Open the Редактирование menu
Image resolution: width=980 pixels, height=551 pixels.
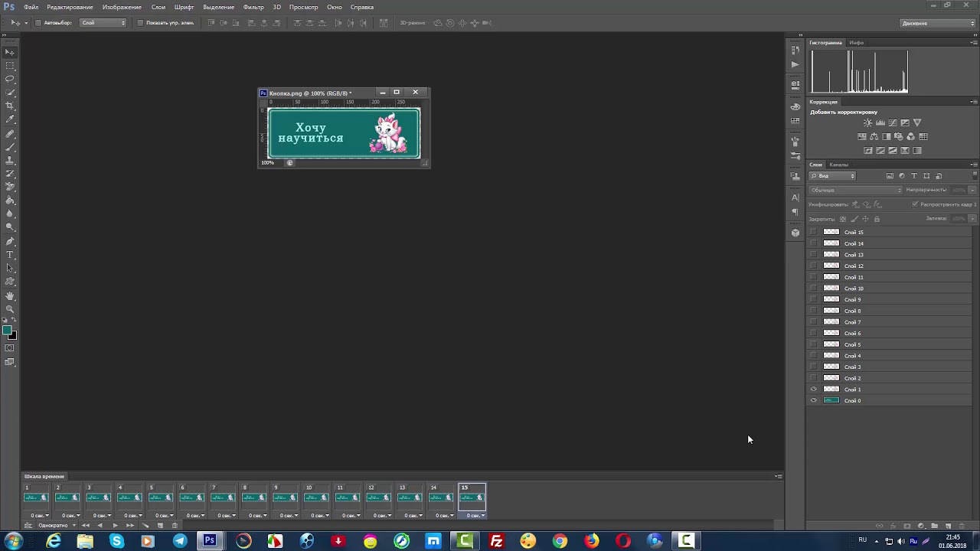pyautogui.click(x=70, y=7)
